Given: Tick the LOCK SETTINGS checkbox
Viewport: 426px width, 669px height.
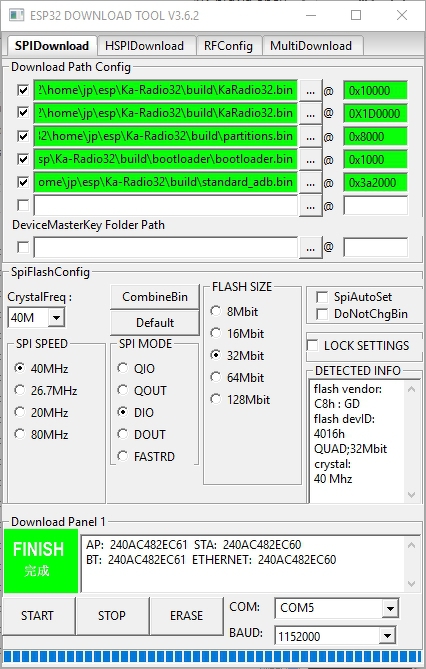Looking at the screenshot, I should [x=313, y=345].
